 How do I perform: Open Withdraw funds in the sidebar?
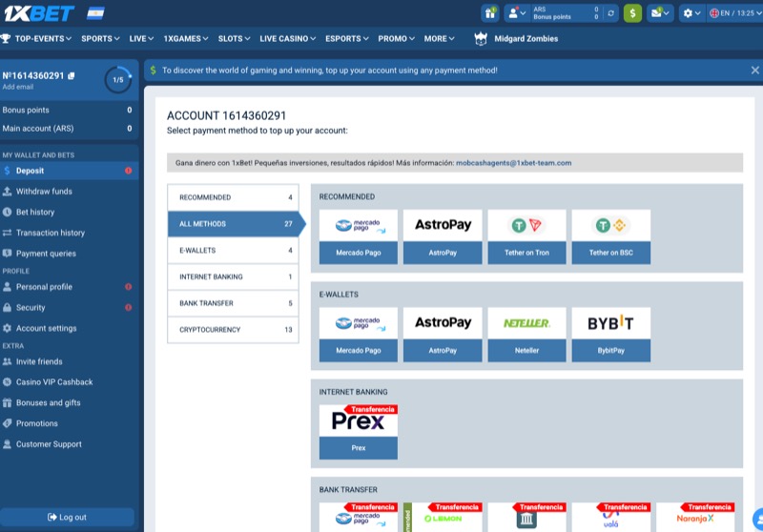(69, 191)
